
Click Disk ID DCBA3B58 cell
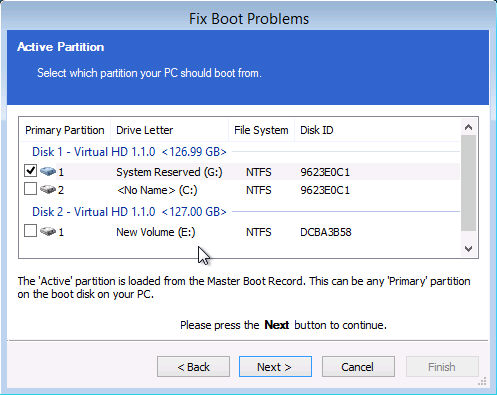(x=326, y=232)
